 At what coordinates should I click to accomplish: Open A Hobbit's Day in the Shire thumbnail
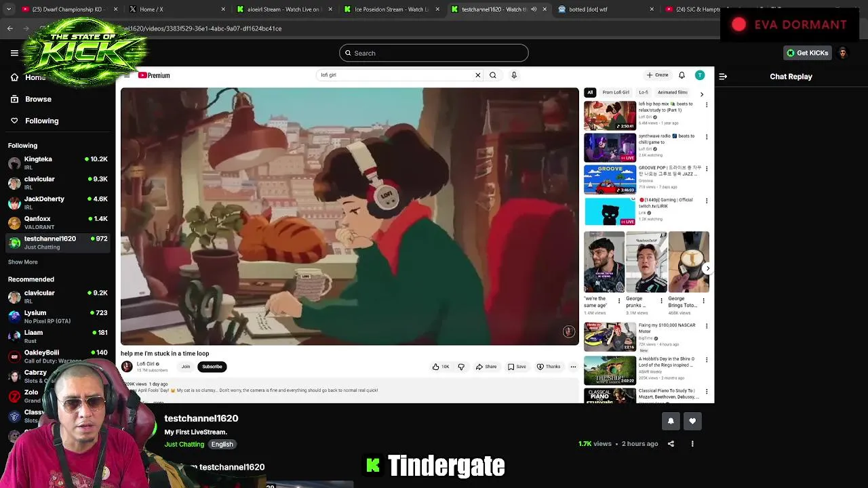(610, 370)
